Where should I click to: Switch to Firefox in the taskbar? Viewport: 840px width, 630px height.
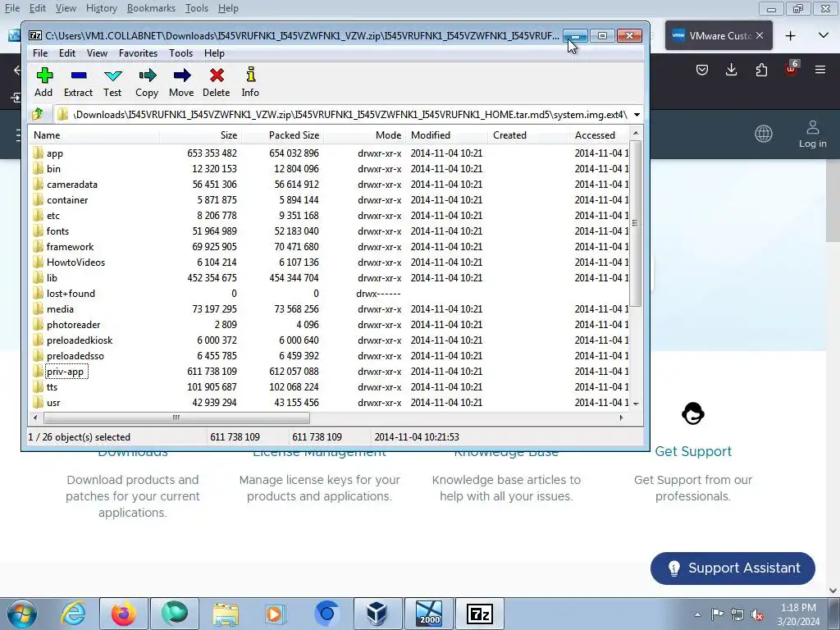coord(123,614)
